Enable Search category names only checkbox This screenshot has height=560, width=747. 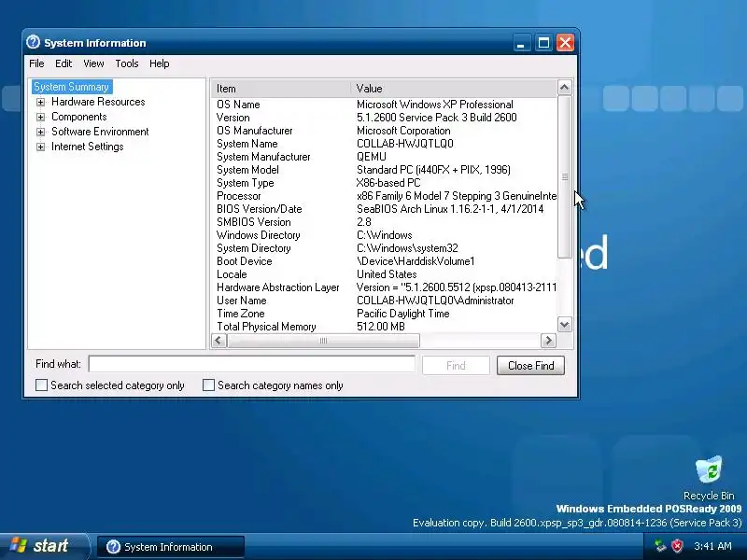pos(208,385)
